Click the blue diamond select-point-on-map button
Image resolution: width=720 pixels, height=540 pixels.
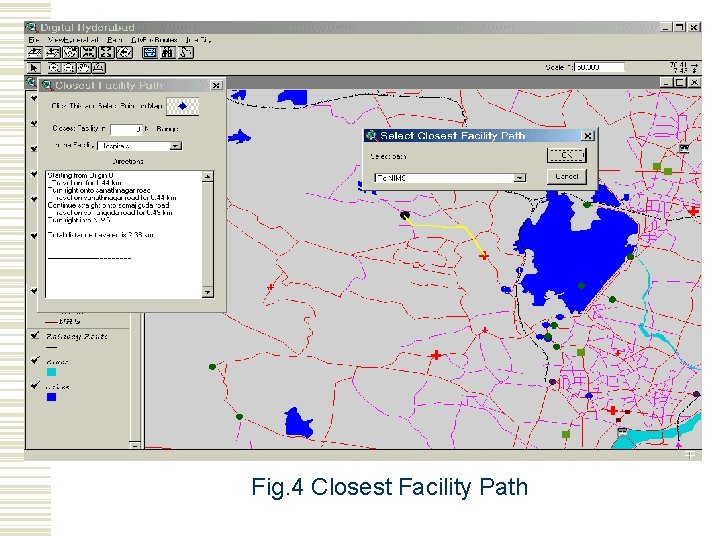click(182, 107)
